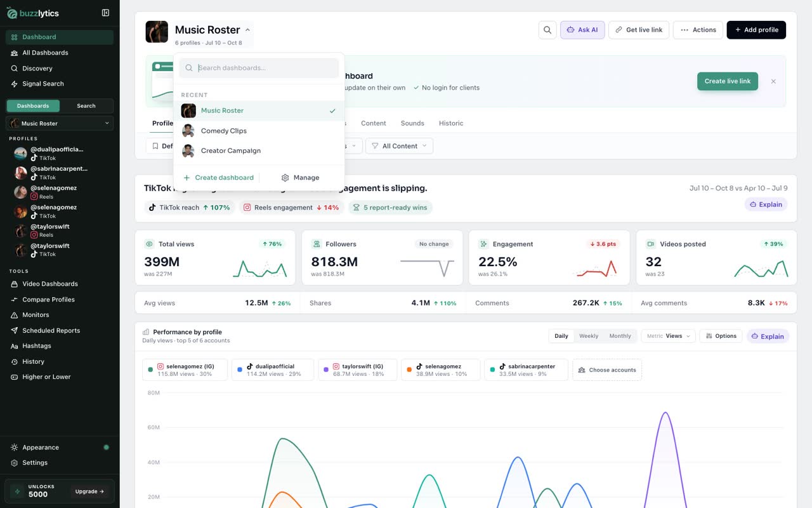The height and width of the screenshot is (508, 812).
Task: Click the buzzlytics logo
Action: coord(32,13)
